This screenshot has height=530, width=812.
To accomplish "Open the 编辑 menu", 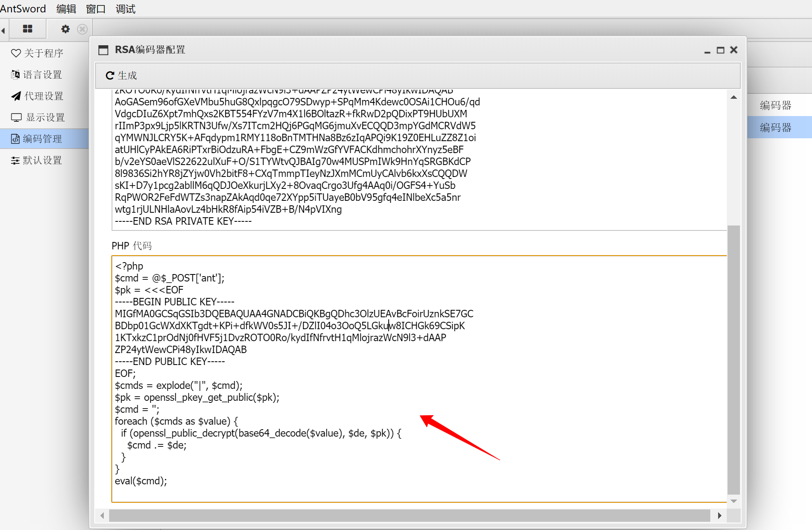I will [x=66, y=9].
